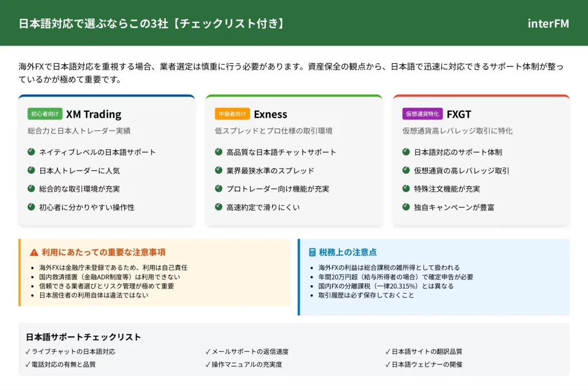Select the purple 仮想通貨特化 badge
The image size is (588, 390).
pyautogui.click(x=422, y=114)
